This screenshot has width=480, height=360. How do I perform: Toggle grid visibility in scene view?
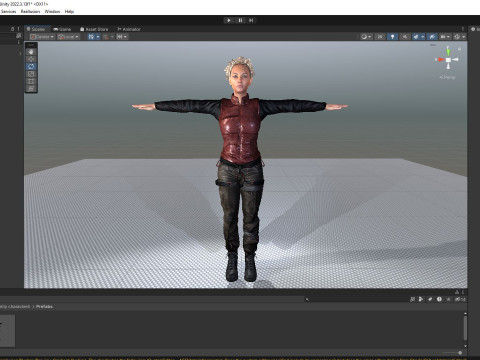91,37
